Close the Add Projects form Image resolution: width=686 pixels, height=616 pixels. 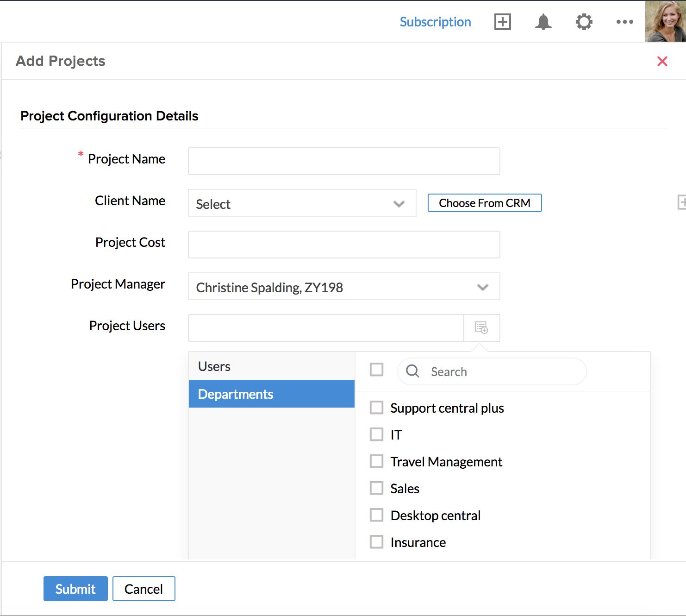[662, 61]
